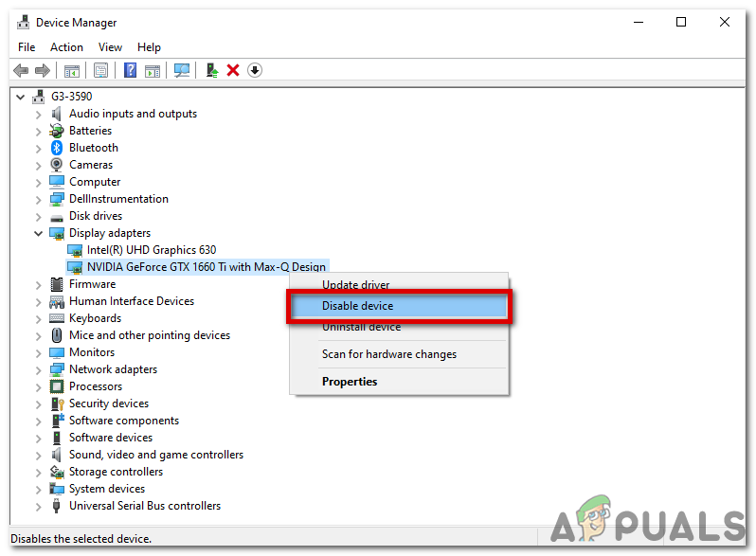This screenshot has width=756, height=556.
Task: Click the Batteries category icon
Action: point(57,131)
